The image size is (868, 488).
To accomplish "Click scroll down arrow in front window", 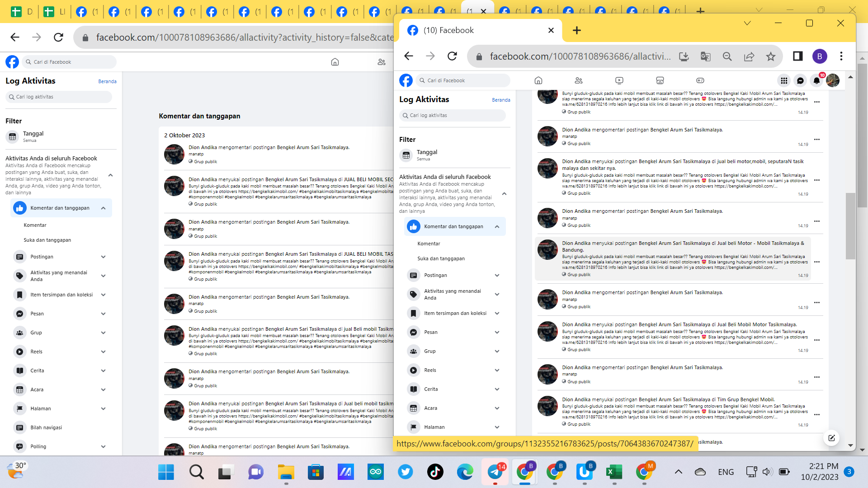I will (850, 445).
